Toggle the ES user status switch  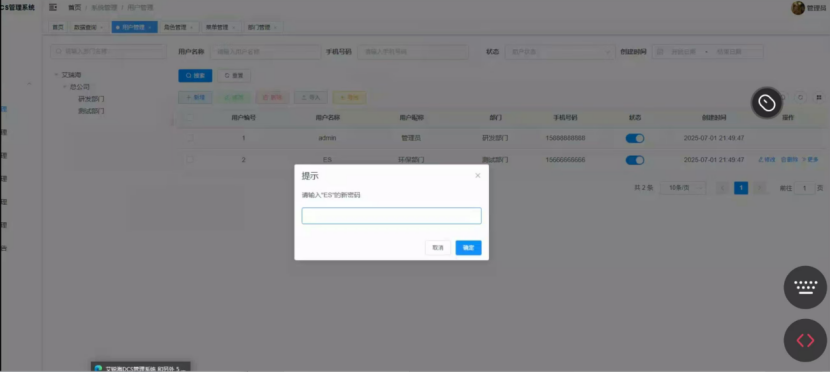coord(635,160)
